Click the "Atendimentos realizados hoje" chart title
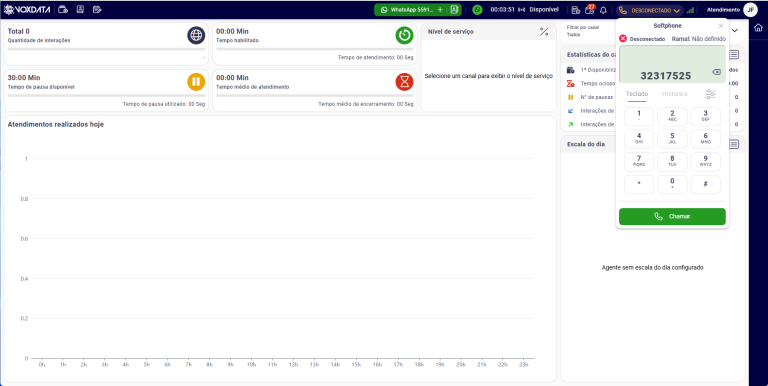 coord(55,124)
